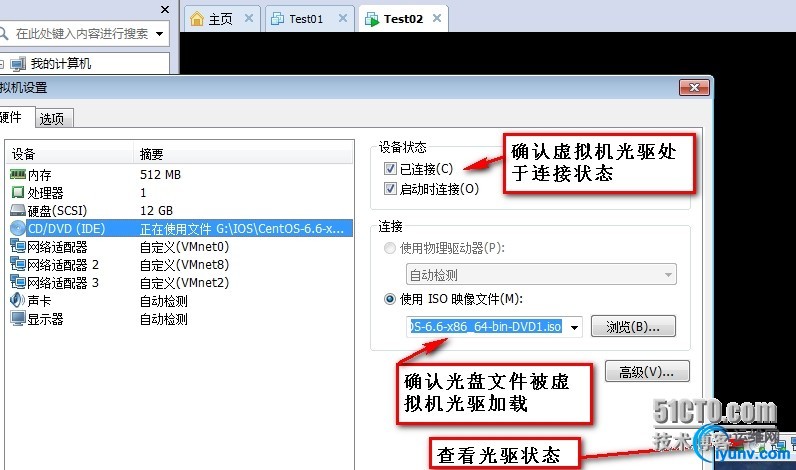Click the 12 GB disk summary

(156, 210)
